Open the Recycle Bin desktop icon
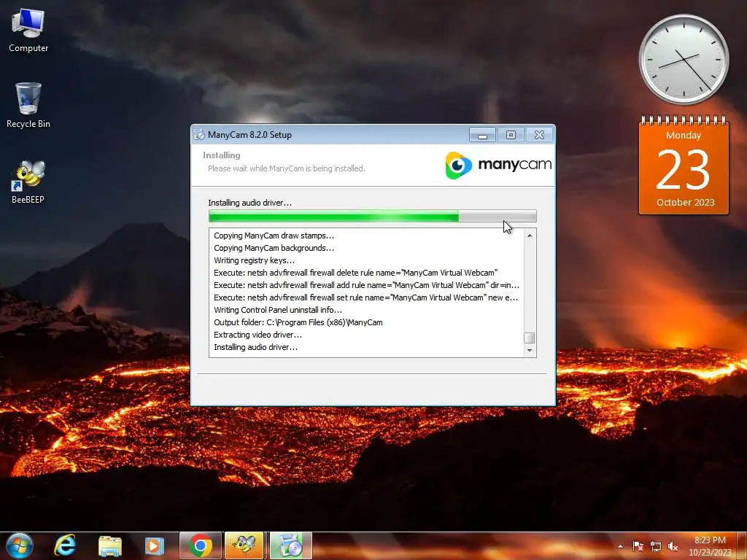 28,106
